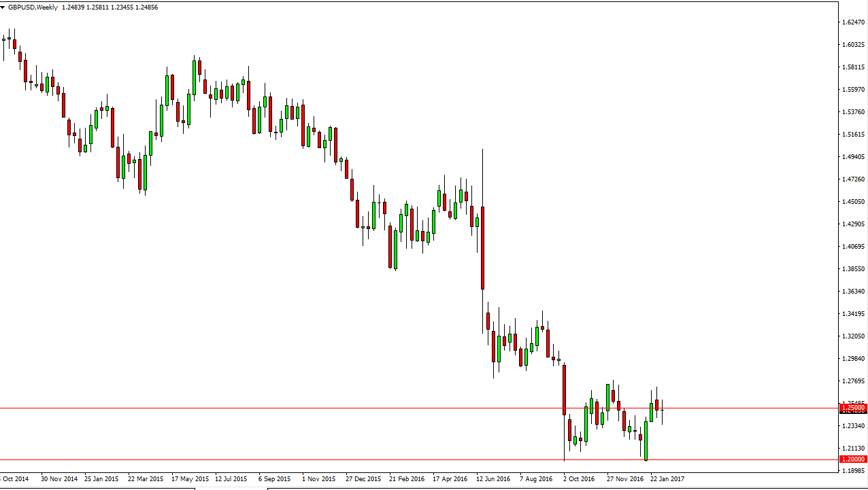
Task: Select the red 1.25000 price label
Action: click(854, 408)
